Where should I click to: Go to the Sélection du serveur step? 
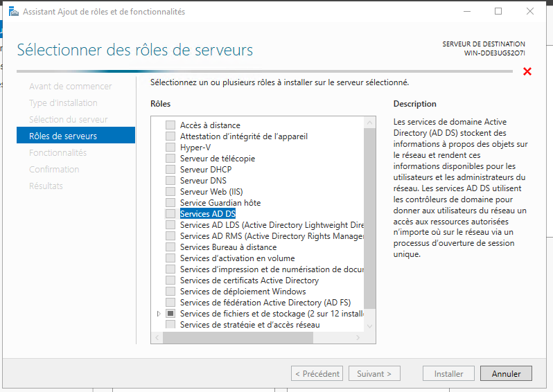[x=69, y=119]
